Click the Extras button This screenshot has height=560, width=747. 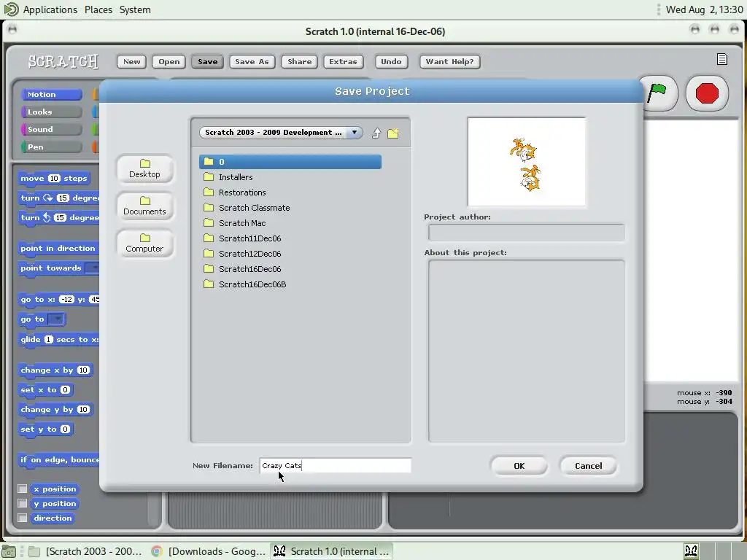pos(343,61)
